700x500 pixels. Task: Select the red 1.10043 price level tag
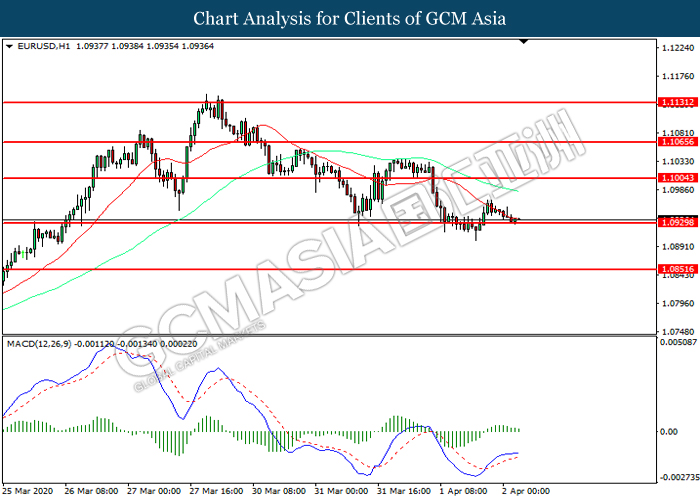pyautogui.click(x=678, y=178)
